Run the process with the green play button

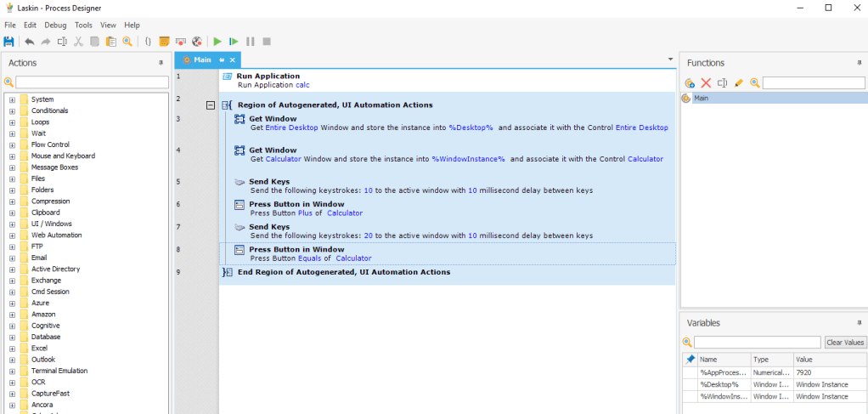coord(217,41)
